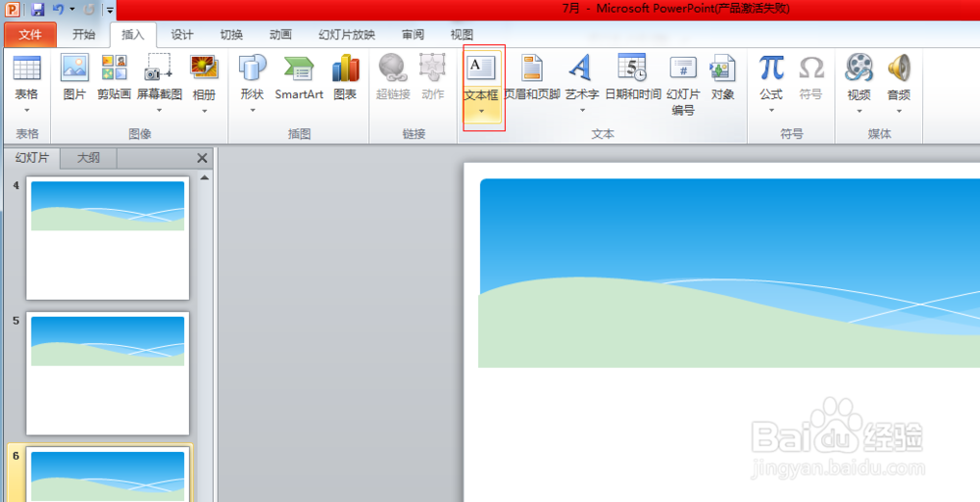
Task: Expand the 公式 dropdown arrow
Action: [x=771, y=110]
